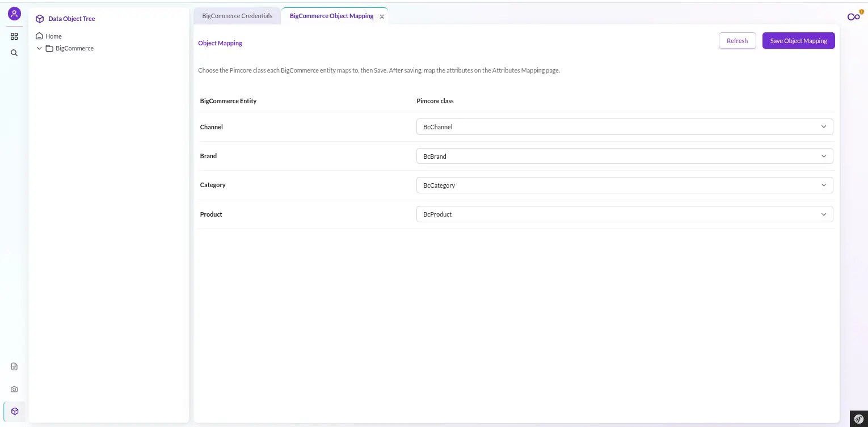Switch to BigCommerce Credentials tab
Viewport: 868px width, 427px height.
coord(237,16)
